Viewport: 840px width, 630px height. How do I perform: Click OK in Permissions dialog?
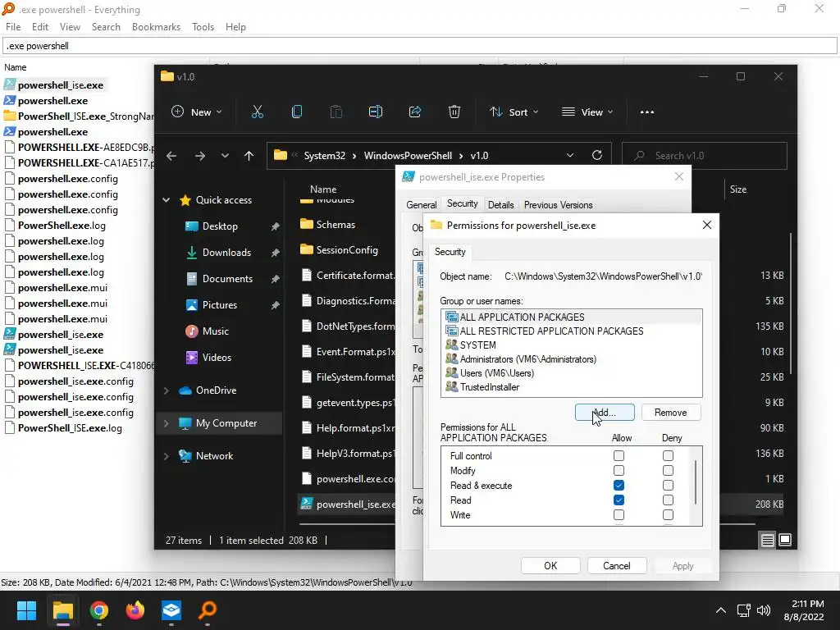(550, 566)
